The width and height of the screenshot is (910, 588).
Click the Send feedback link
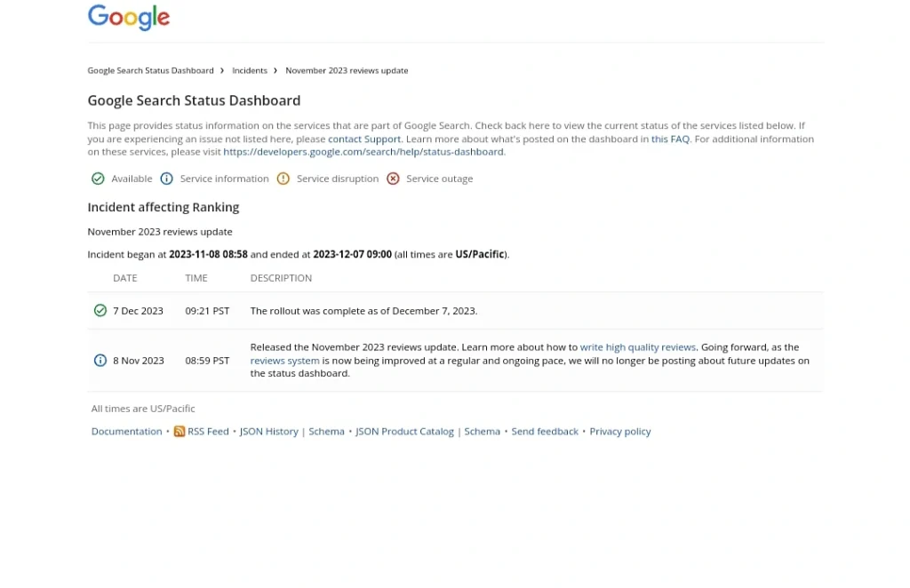click(x=545, y=431)
